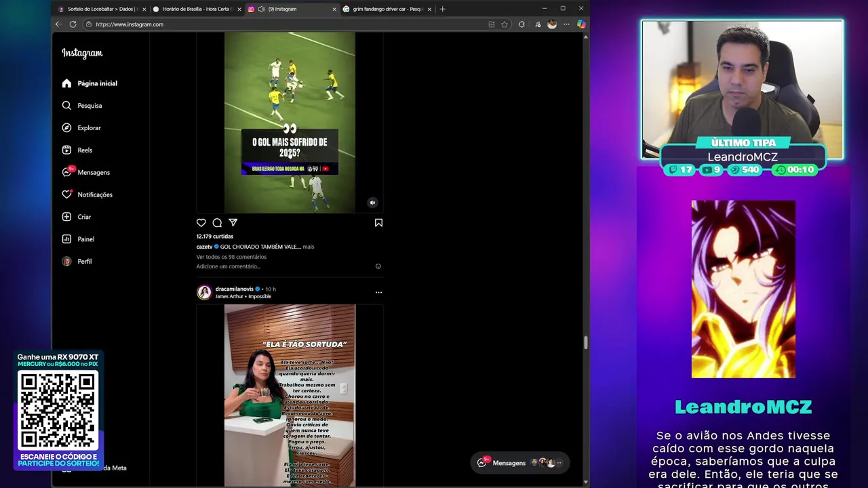Click Criar to make a post

click(x=76, y=217)
